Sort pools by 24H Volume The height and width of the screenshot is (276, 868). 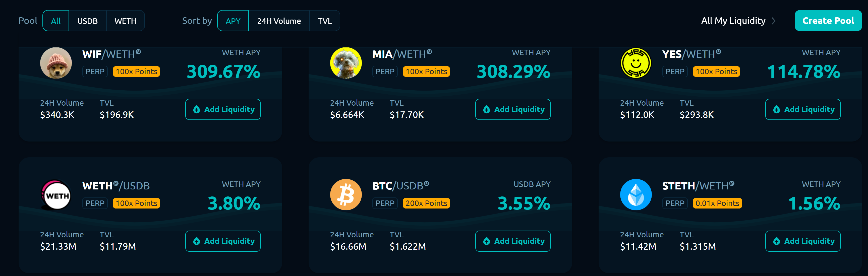[279, 21]
